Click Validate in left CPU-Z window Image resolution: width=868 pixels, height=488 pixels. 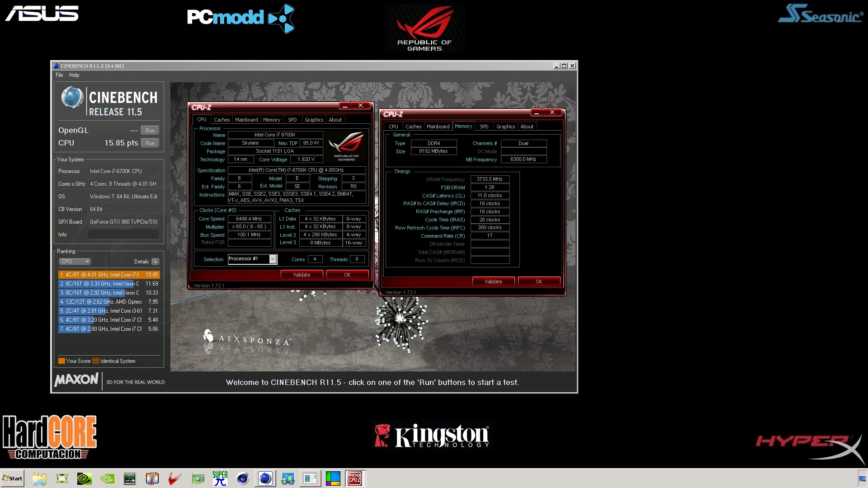point(302,275)
